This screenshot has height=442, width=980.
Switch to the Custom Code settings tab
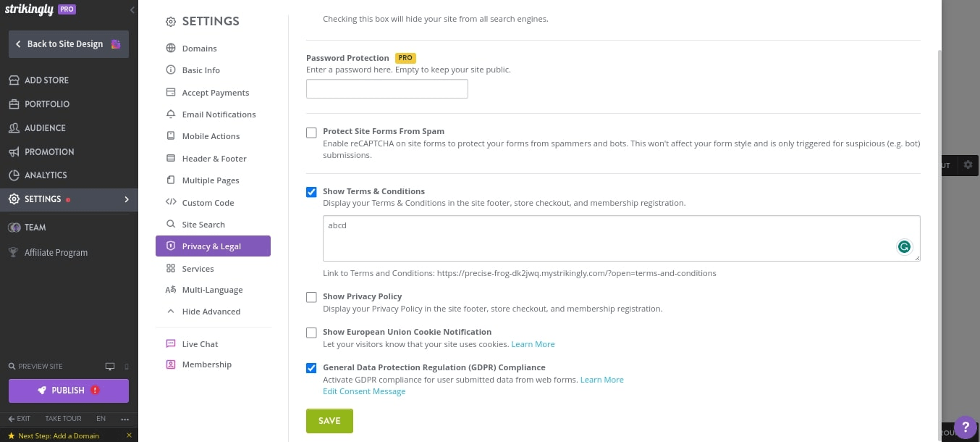pos(208,202)
